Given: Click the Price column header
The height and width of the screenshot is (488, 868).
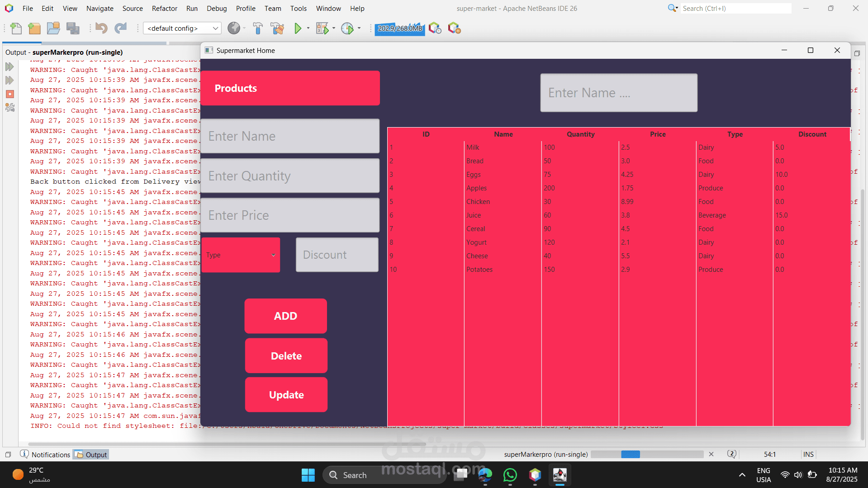Looking at the screenshot, I should click(658, 134).
